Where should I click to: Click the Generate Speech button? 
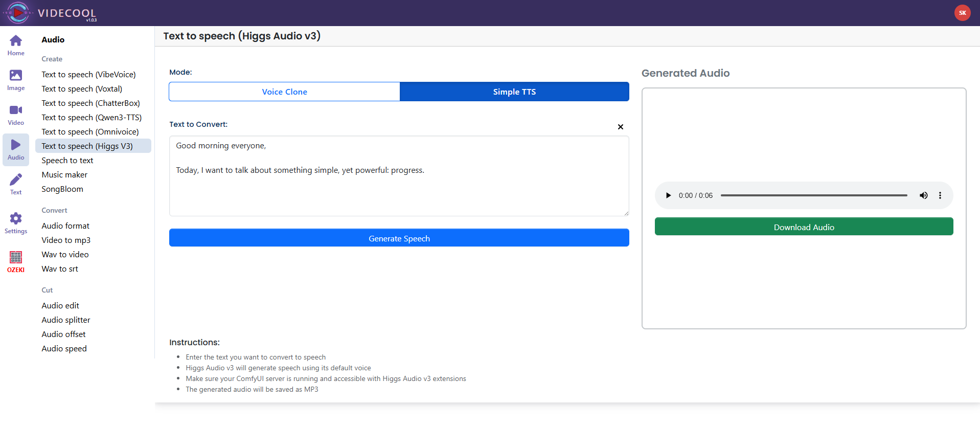[399, 238]
